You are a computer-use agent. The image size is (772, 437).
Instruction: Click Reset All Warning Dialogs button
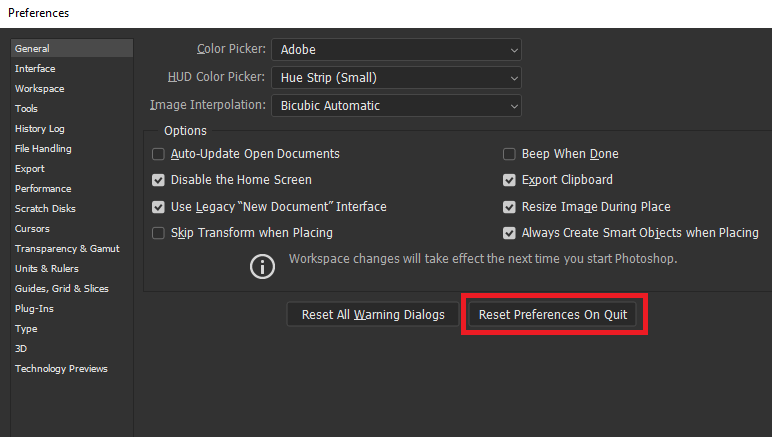[373, 314]
